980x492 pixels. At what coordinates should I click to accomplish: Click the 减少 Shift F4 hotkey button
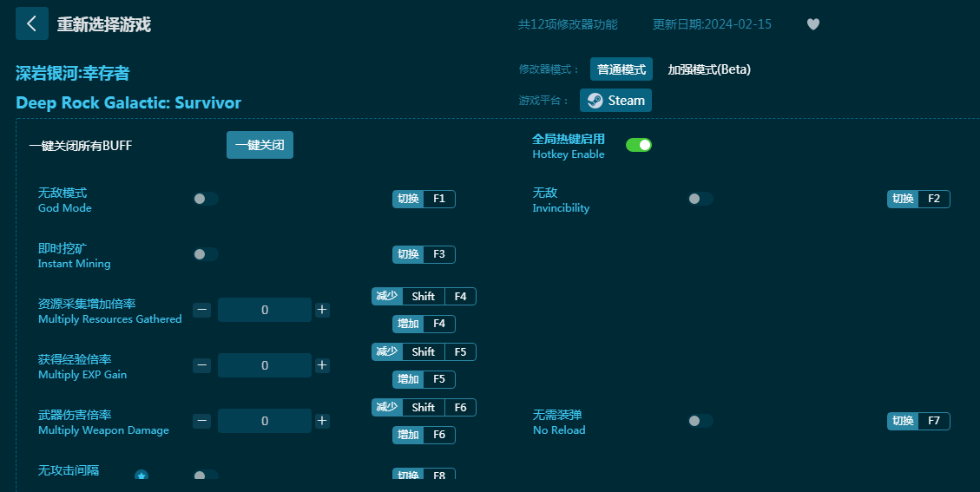[x=424, y=296]
